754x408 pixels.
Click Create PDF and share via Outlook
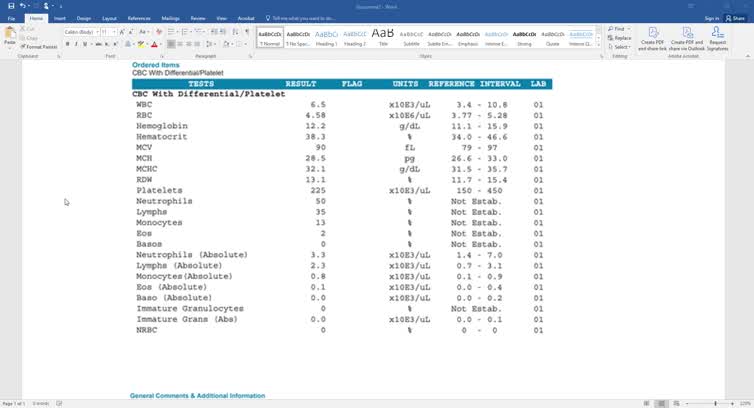click(x=686, y=38)
